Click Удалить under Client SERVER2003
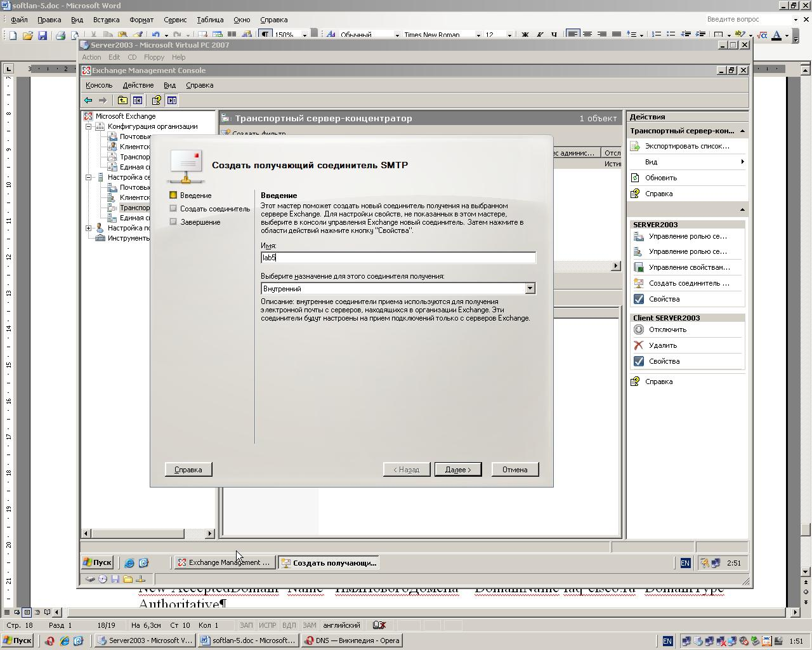Image resolution: width=812 pixels, height=650 pixels. click(x=663, y=345)
